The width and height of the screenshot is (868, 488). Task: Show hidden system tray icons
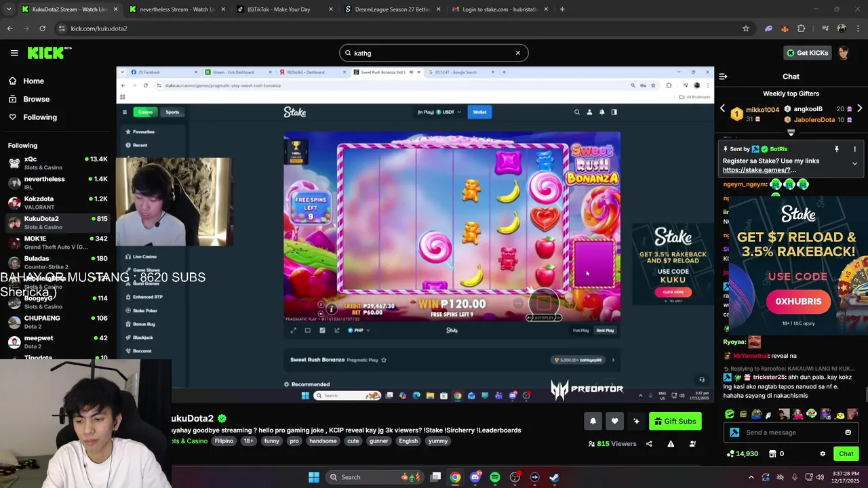[751, 477]
